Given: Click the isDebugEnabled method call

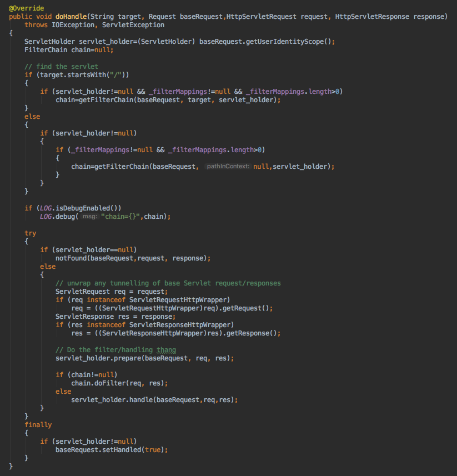Looking at the screenshot, I should (84, 208).
